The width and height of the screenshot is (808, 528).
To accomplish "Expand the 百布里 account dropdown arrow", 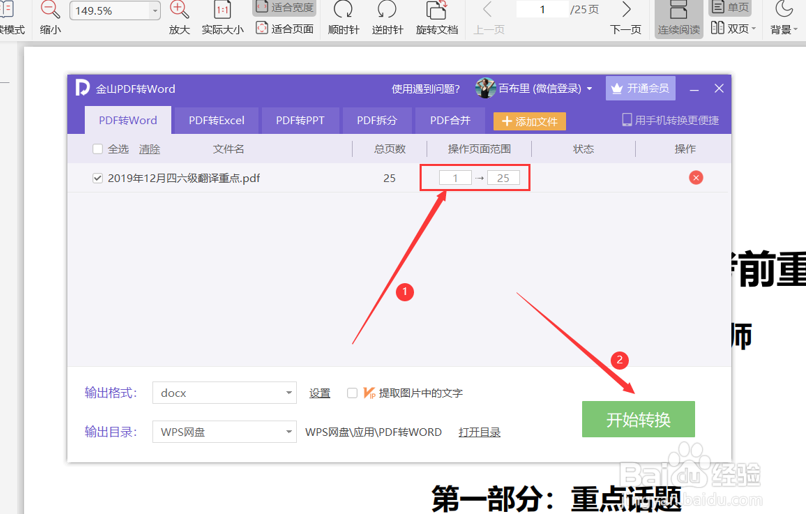I will [x=590, y=89].
